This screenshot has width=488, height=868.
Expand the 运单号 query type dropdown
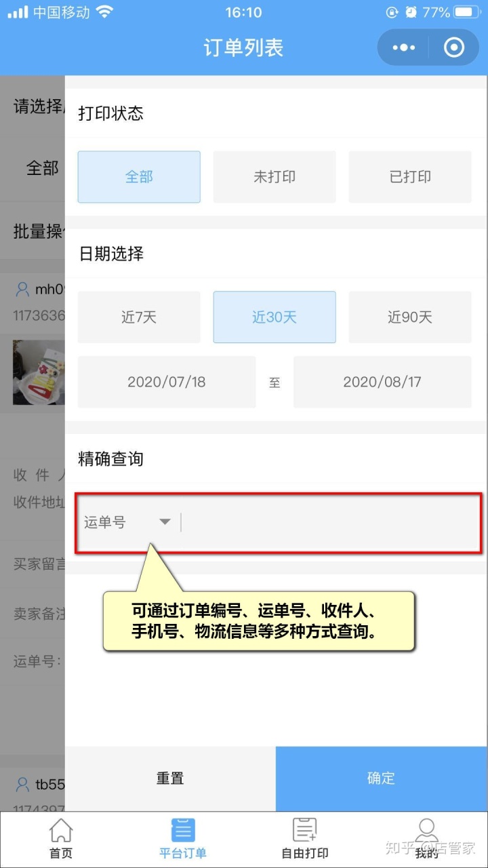tap(127, 522)
